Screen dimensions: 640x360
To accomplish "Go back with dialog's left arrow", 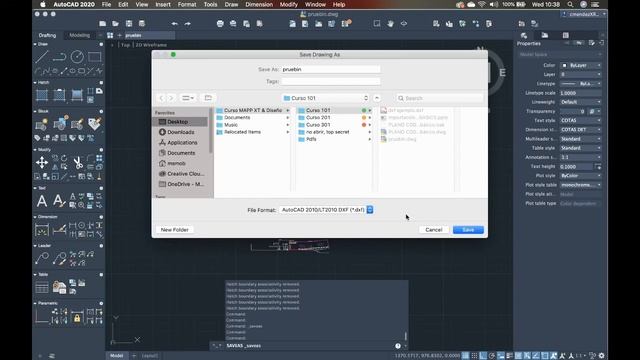I will coord(161,98).
